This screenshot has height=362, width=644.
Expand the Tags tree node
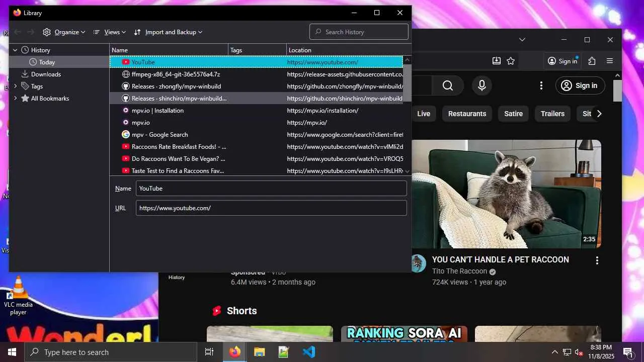[15, 86]
